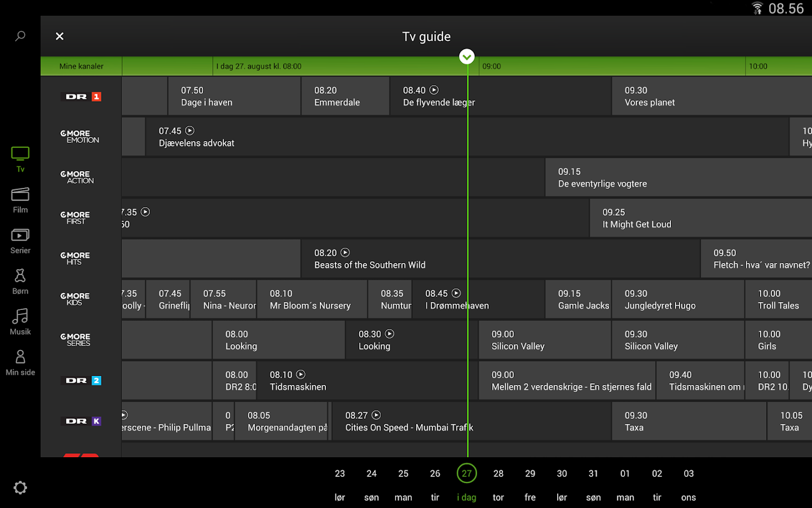Screen dimensions: 812x508
Task: Click the green chevron on the timeline
Action: [467, 56]
